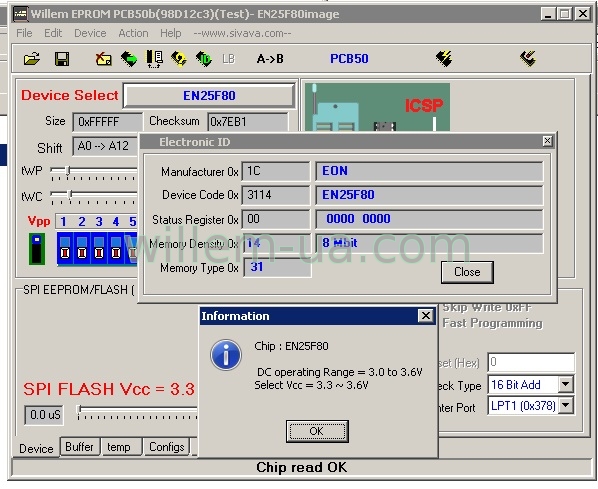The height and width of the screenshot is (489, 598).
Task: Click the Offset (Hex) input field
Action: [531, 362]
